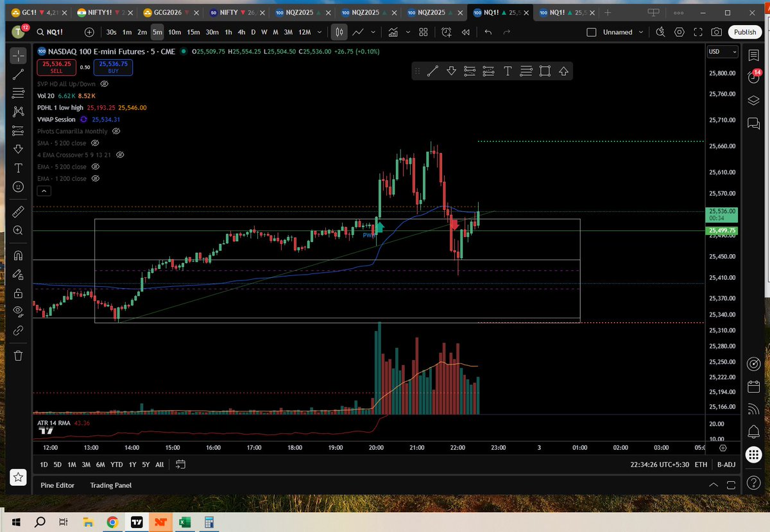The height and width of the screenshot is (532, 770).
Task: Toggle hide all drawings eye in left sidebar
Action: (x=19, y=312)
